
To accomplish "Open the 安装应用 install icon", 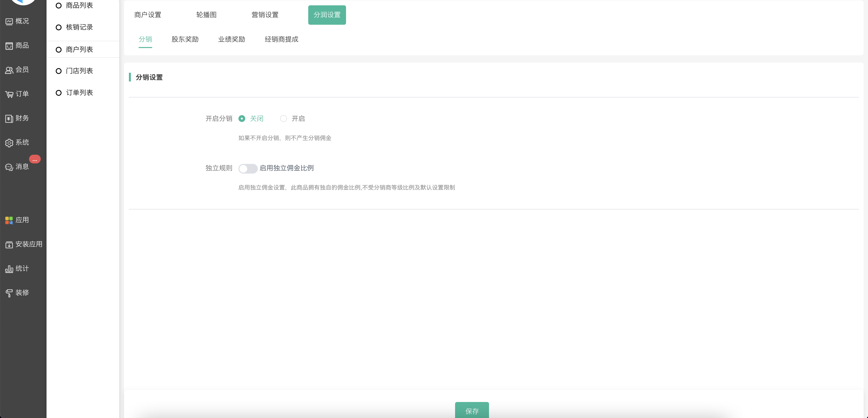I will pos(9,245).
